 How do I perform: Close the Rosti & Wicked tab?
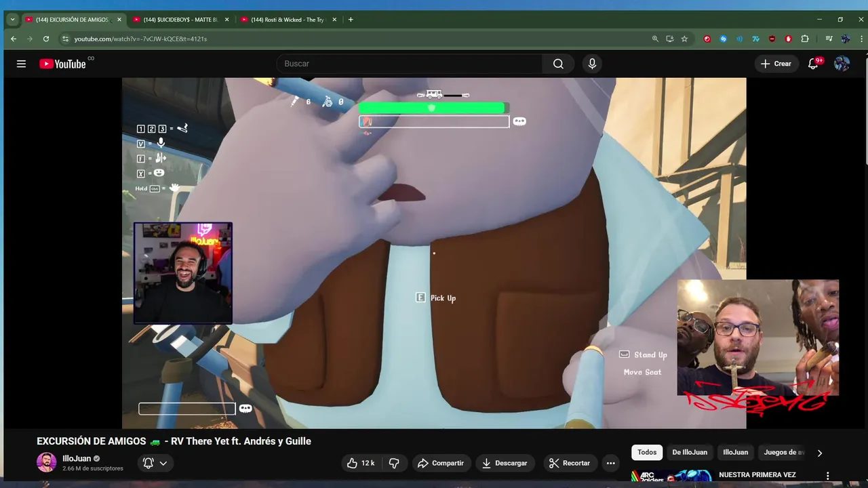tap(334, 20)
